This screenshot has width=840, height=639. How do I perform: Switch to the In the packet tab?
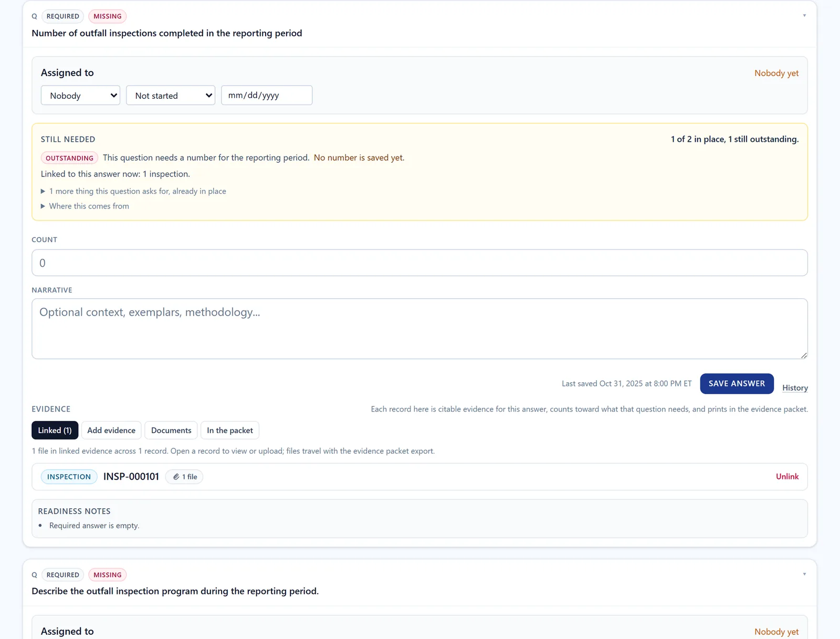pyautogui.click(x=230, y=431)
